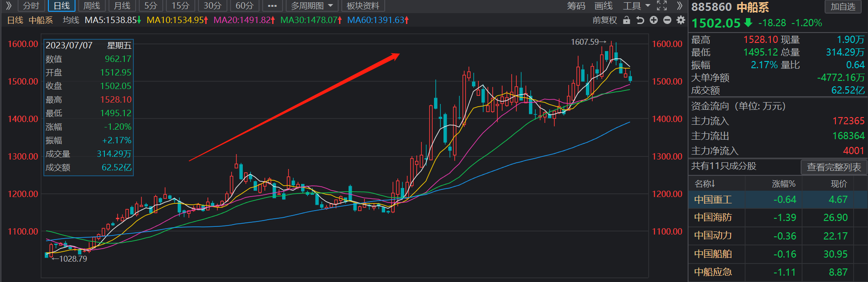Choose the 60分 period tab
This screenshot has width=868, height=282.
245,6
